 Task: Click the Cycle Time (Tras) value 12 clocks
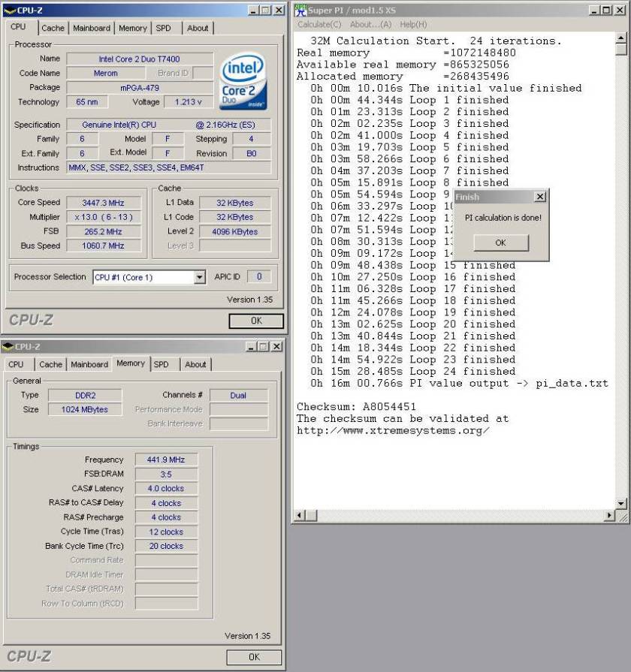point(166,532)
